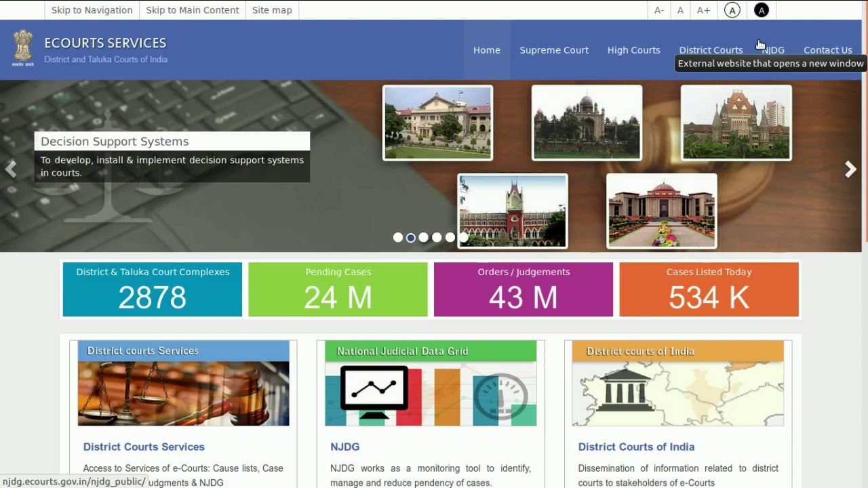
Task: Select fifth carousel indicator dot
Action: point(450,237)
